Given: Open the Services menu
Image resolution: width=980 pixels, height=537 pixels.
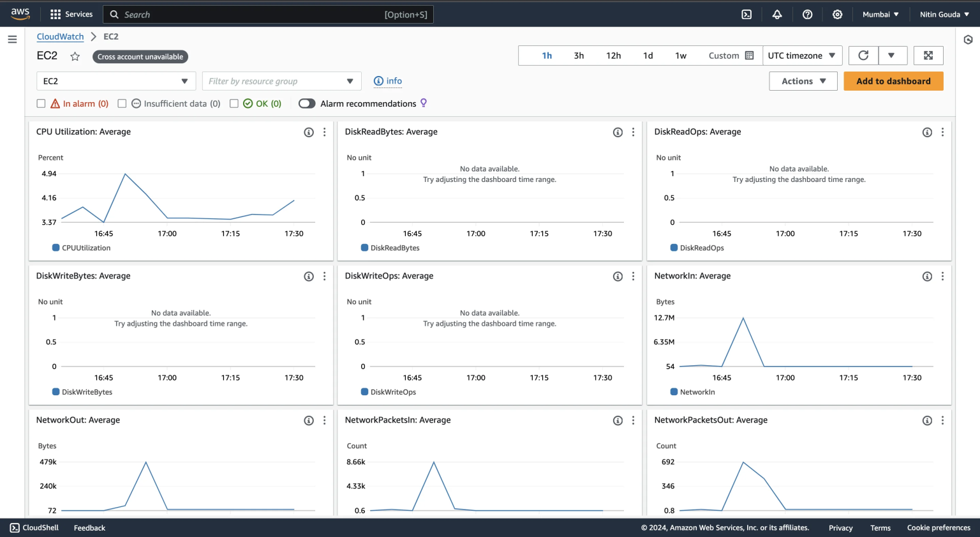Looking at the screenshot, I should [x=71, y=13].
